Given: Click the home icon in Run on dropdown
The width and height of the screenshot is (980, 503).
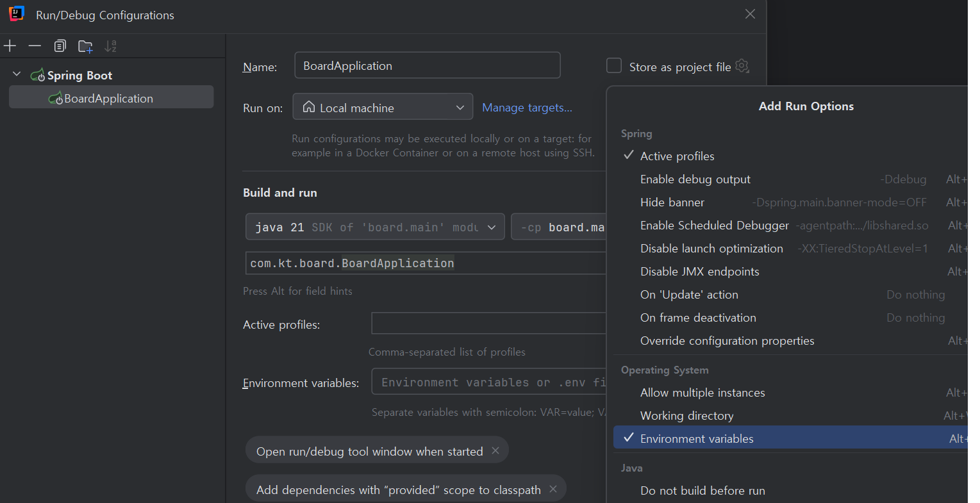Looking at the screenshot, I should 309,107.
